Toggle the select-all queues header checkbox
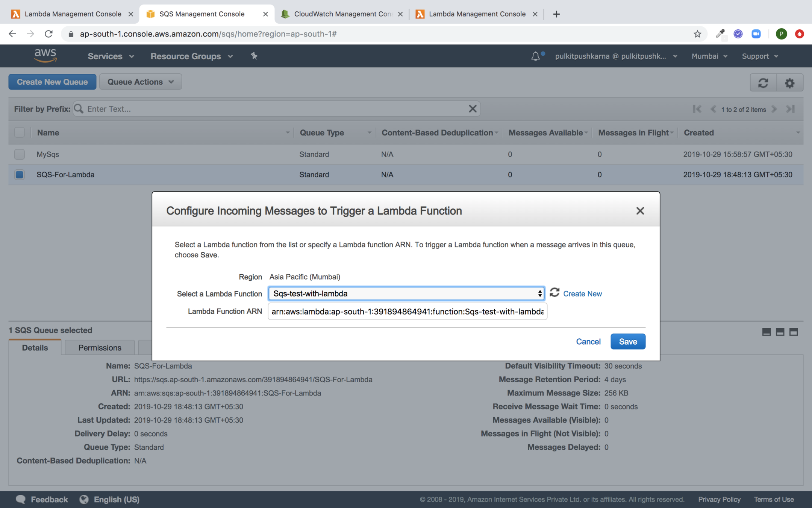Viewport: 812px width, 508px height. coord(20,132)
